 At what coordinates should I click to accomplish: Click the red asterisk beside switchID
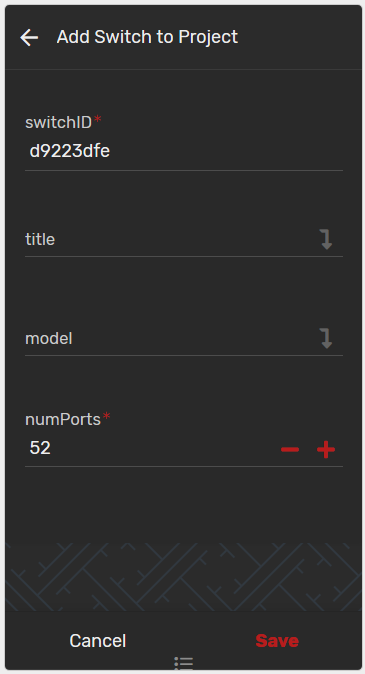point(98,119)
